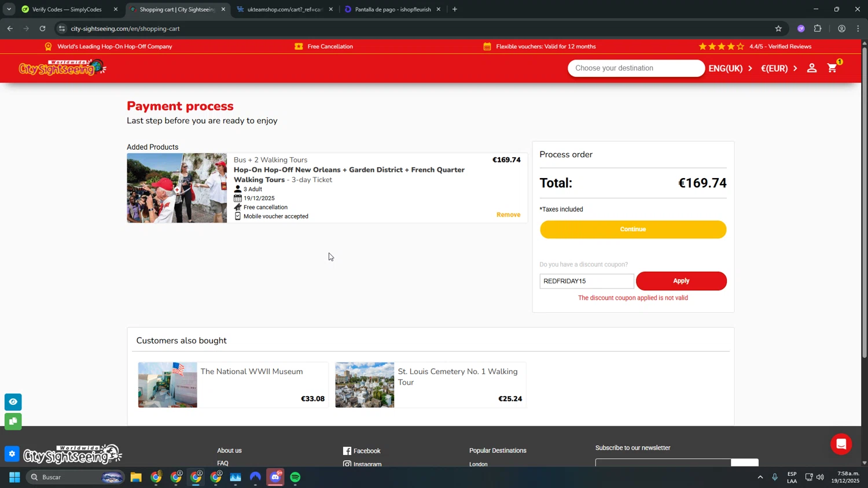This screenshot has width=868, height=488.
Task: Open File Explorer from taskbar
Action: (x=136, y=477)
